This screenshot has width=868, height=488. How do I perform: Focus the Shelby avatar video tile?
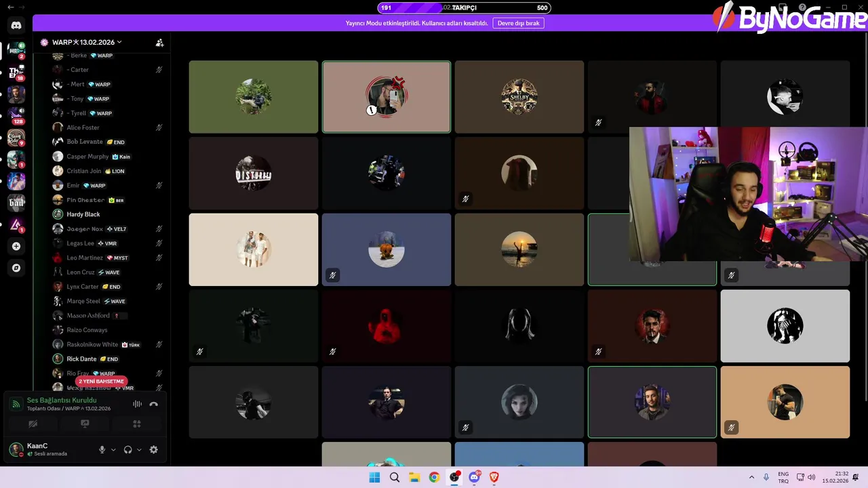(519, 97)
